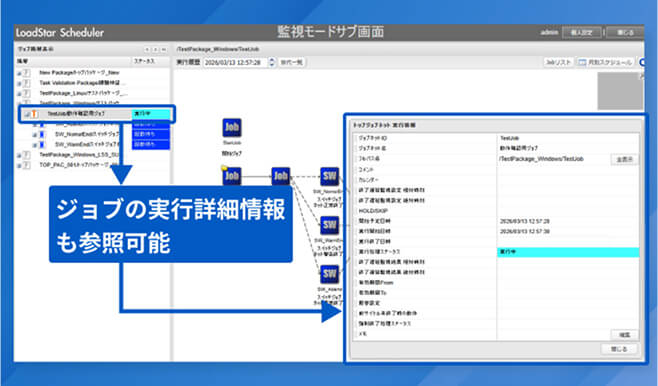Click the show-all button beside full path
Viewport: 658px width, 386px height.
(624, 159)
